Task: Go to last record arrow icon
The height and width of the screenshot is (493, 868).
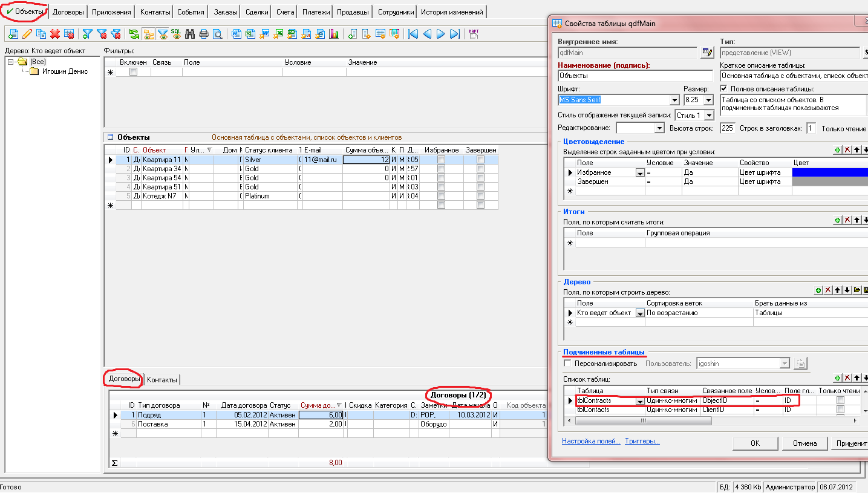Action: coord(455,34)
